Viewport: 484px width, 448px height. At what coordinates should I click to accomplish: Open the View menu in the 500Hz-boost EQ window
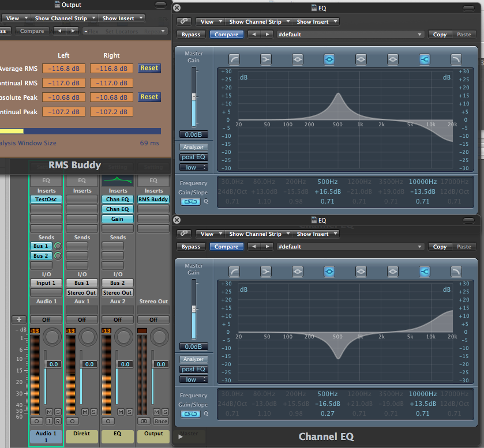(210, 22)
